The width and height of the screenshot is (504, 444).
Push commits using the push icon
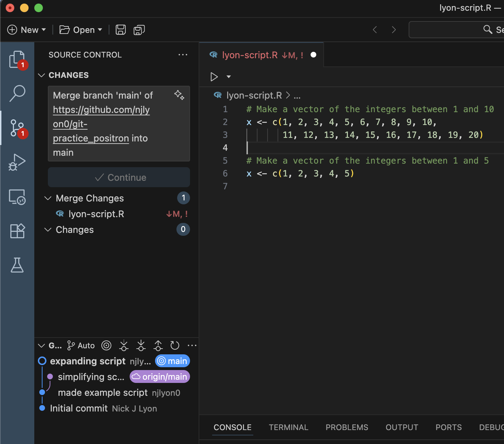(158, 345)
